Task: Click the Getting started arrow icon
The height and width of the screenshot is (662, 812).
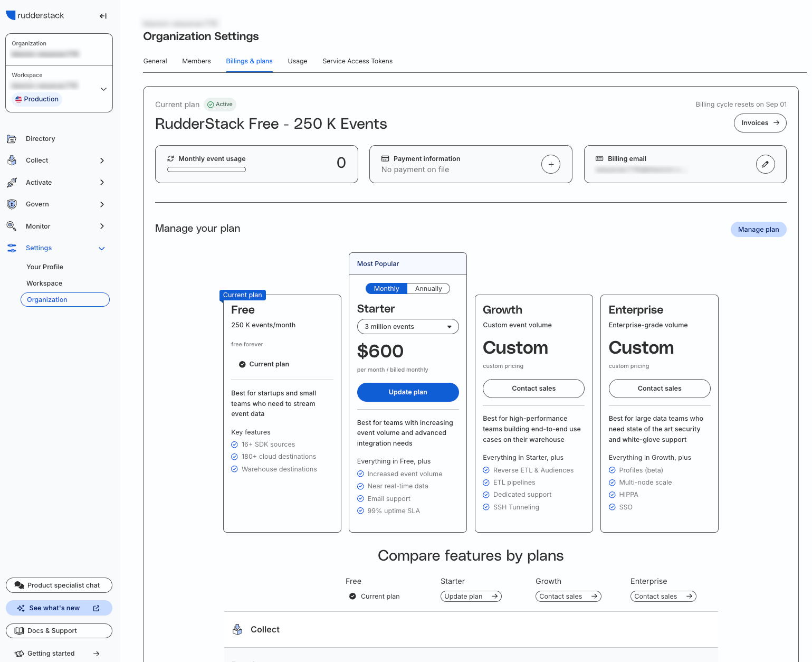Action: [97, 654]
